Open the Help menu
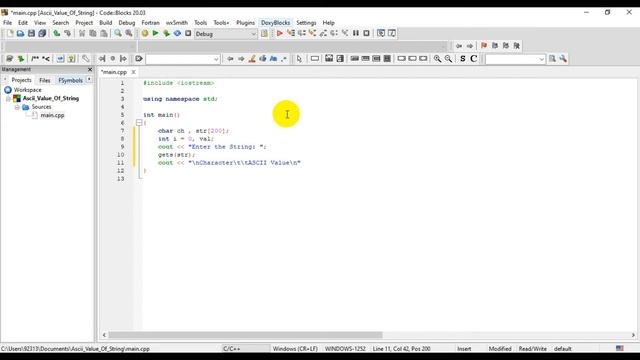 [329, 23]
